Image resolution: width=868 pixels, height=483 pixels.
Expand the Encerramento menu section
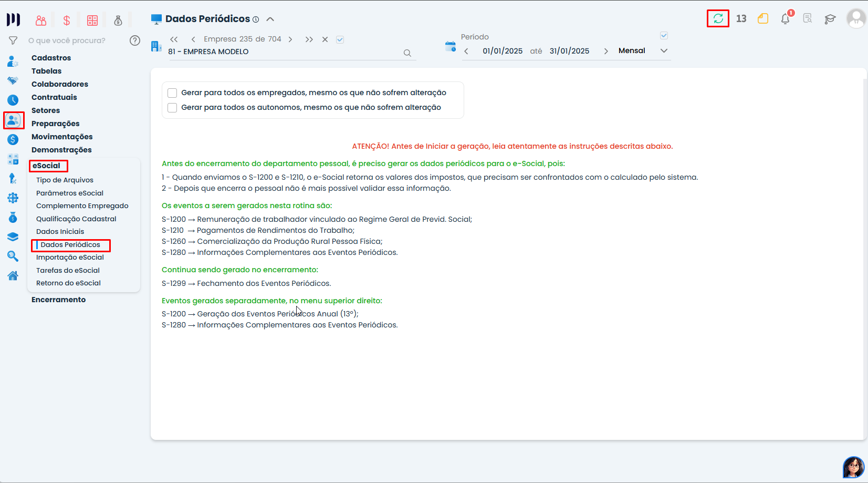tap(58, 300)
